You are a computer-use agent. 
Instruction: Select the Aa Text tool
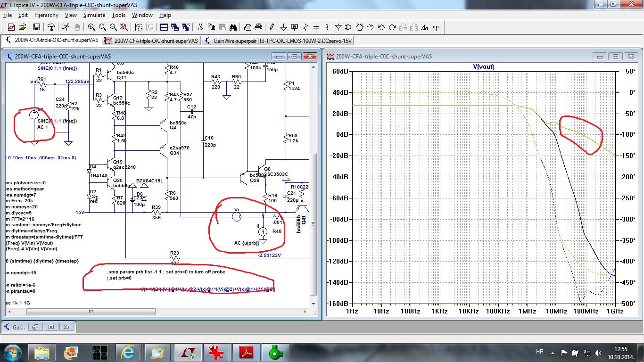click(x=424, y=27)
